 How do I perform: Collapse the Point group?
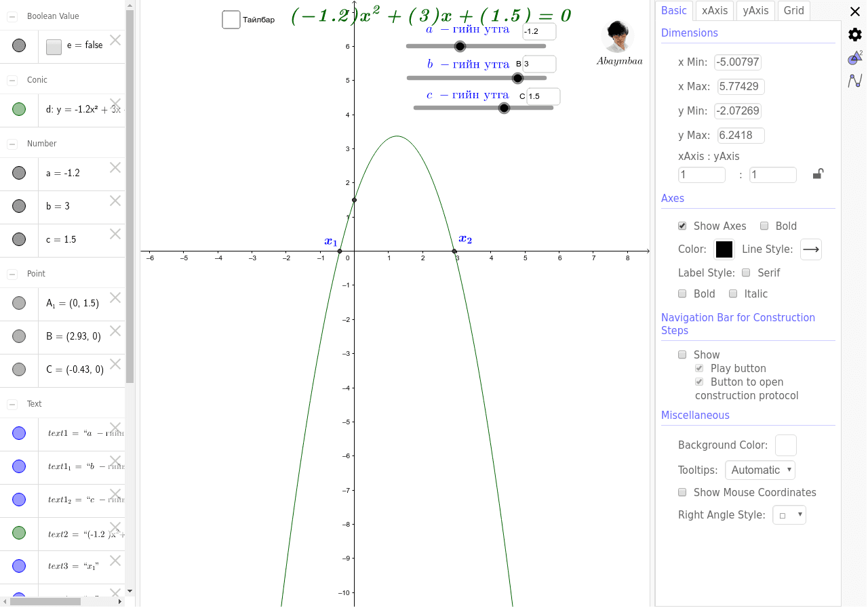(12, 274)
